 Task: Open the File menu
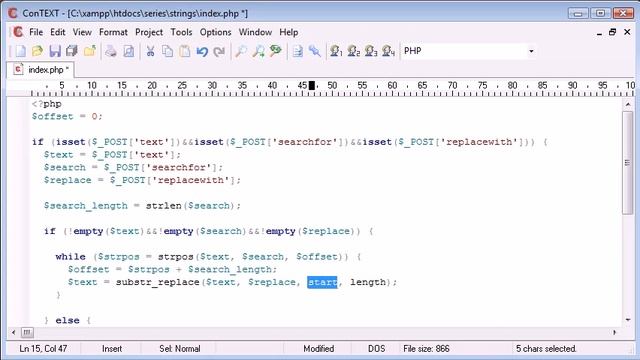point(36,32)
